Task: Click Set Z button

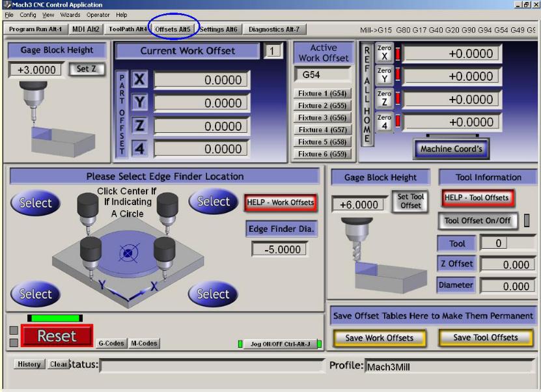Action: (x=86, y=68)
